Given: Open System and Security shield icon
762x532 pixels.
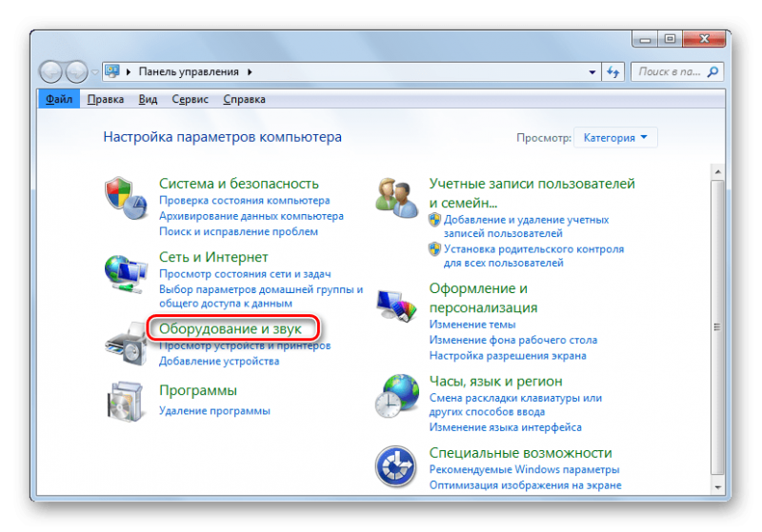Looking at the screenshot, I should point(126,198).
